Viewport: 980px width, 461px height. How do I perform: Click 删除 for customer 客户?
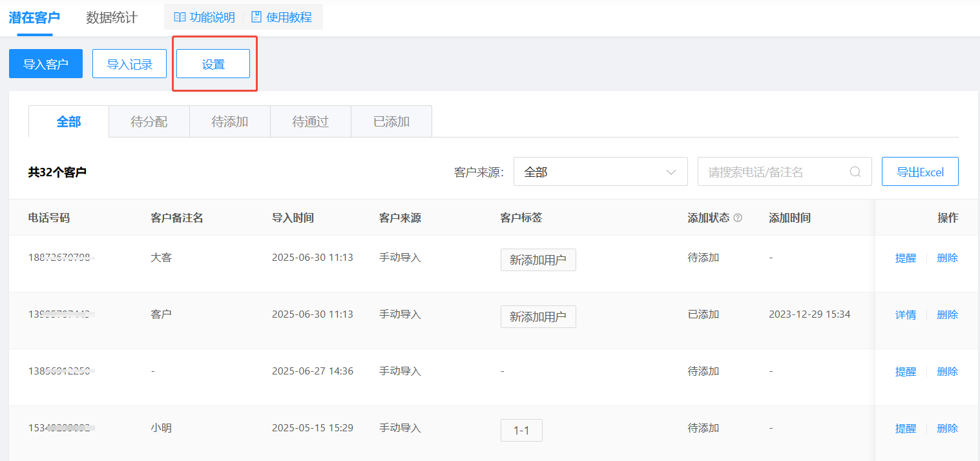pos(947,314)
